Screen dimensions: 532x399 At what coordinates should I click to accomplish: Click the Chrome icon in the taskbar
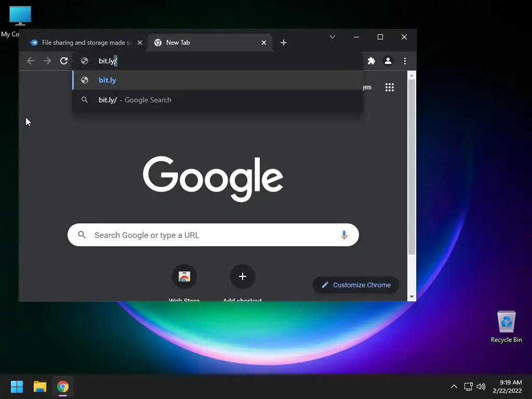point(63,387)
